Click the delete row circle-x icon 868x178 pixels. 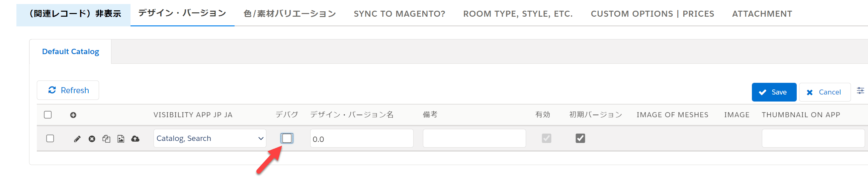click(x=92, y=139)
